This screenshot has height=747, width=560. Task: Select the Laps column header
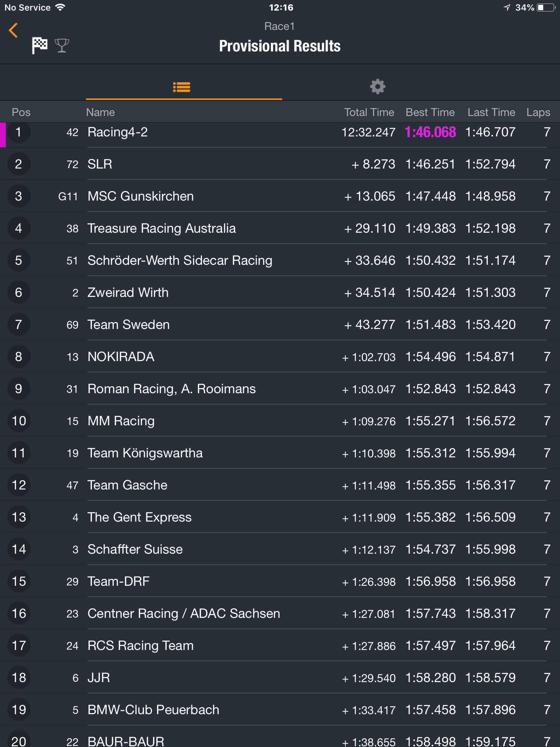click(538, 112)
